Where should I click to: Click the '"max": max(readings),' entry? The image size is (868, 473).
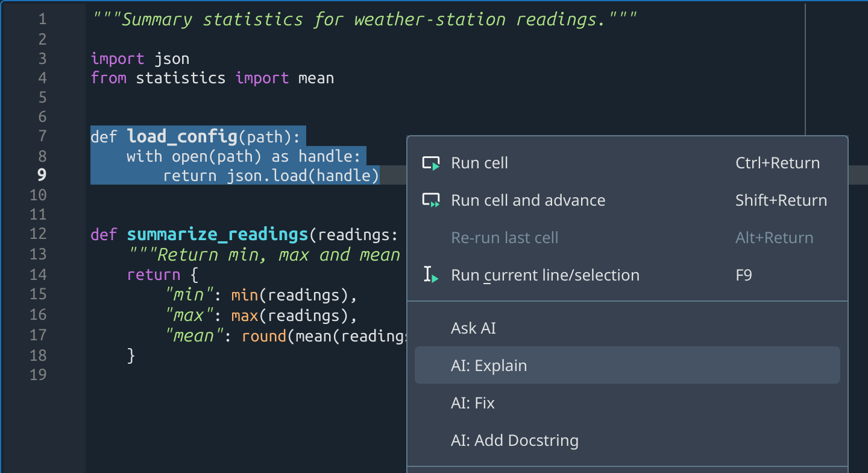pyautogui.click(x=262, y=316)
